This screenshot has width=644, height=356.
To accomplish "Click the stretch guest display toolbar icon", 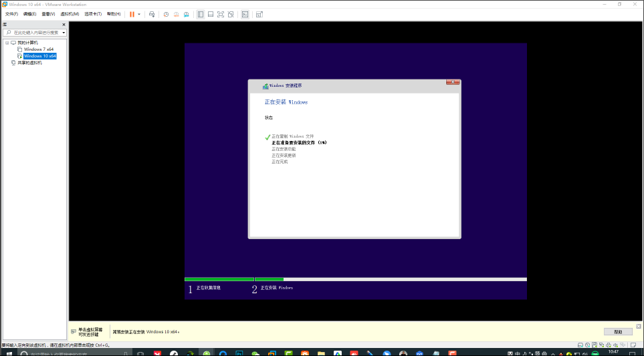I will pos(259,14).
